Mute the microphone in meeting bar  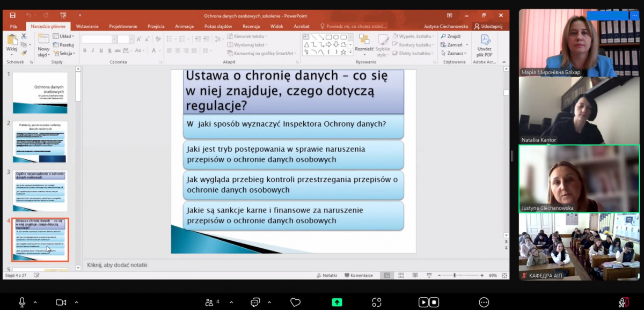(x=22, y=302)
